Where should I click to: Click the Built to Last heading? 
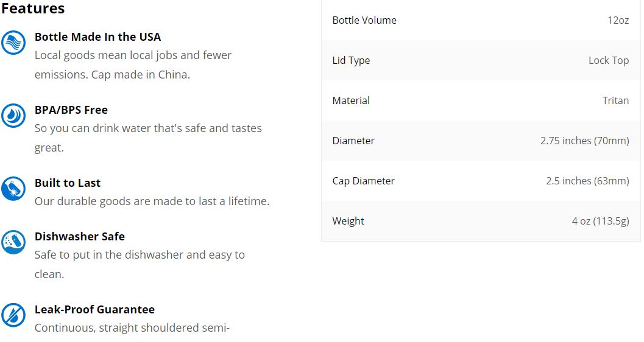point(68,183)
